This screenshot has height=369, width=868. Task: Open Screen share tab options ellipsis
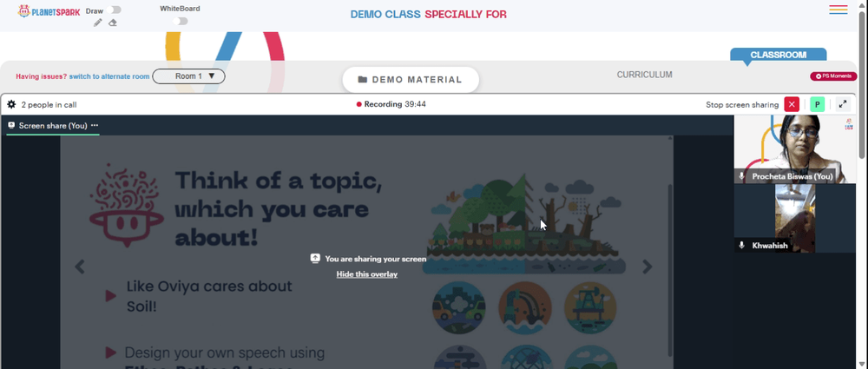click(x=94, y=125)
